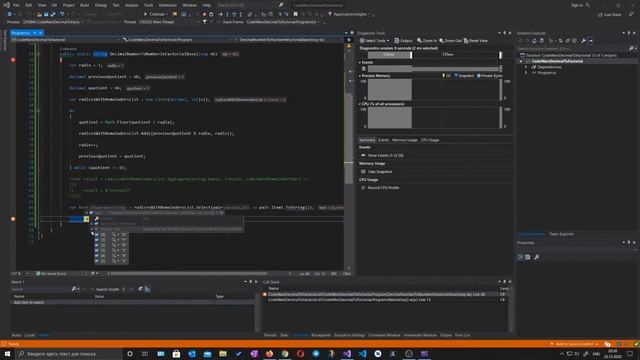Image resolution: width=640 pixels, height=360 pixels.
Task: Open the Build menu
Action: point(84,5)
